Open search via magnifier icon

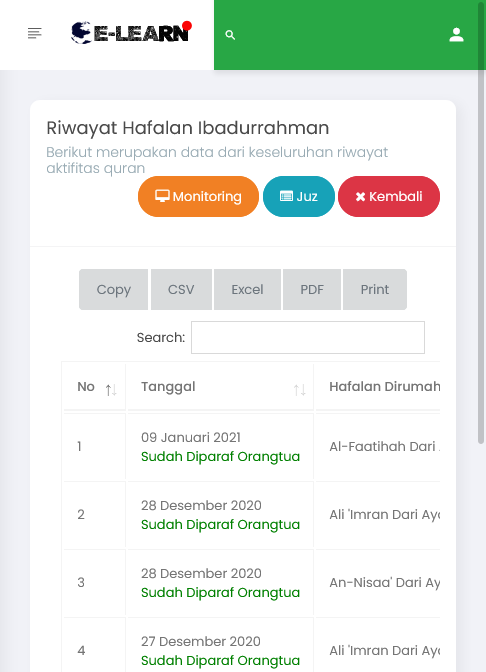pyautogui.click(x=230, y=35)
